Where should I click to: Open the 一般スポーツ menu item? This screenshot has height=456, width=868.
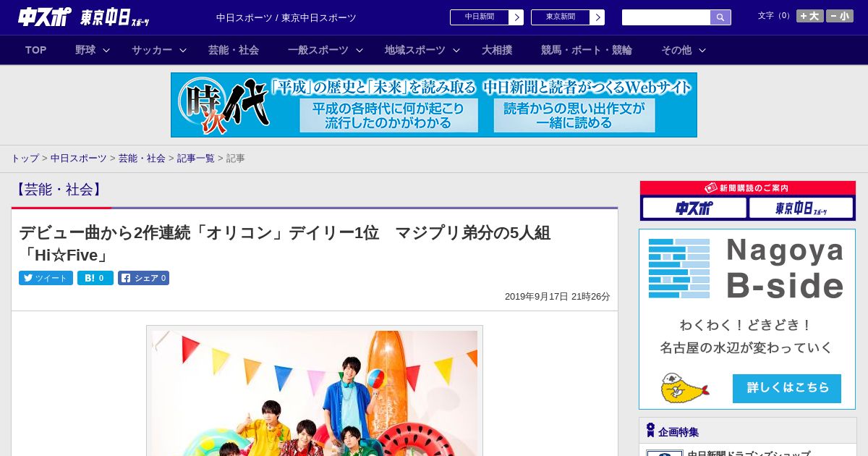click(x=318, y=50)
